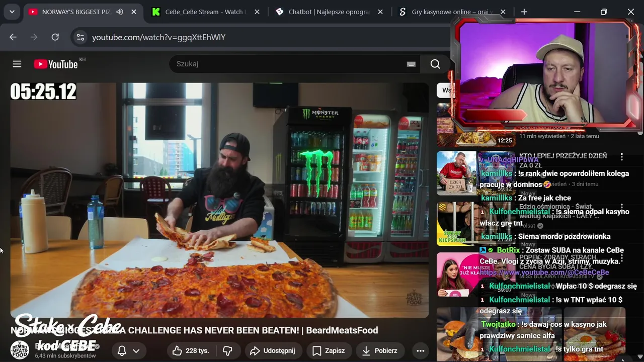Select the youtube.com URL in address bar
644x362 pixels.
[x=158, y=37]
